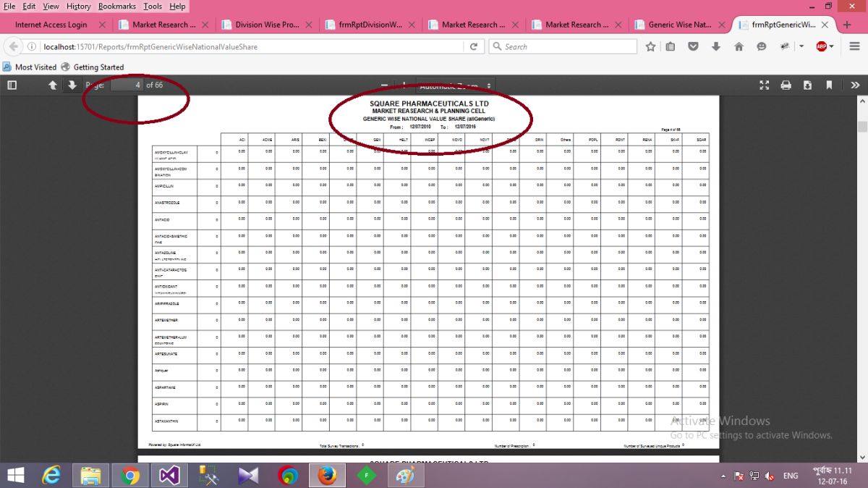Screen dimensions: 868x488
Task: Close the Division Wise Pro... tab
Action: [x=308, y=25]
